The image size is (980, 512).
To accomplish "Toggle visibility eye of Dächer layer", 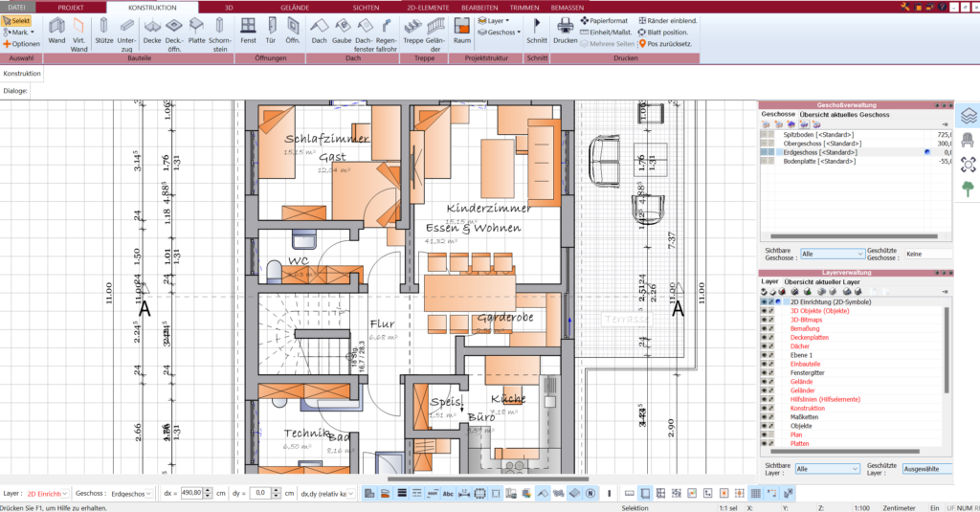I will (x=765, y=345).
